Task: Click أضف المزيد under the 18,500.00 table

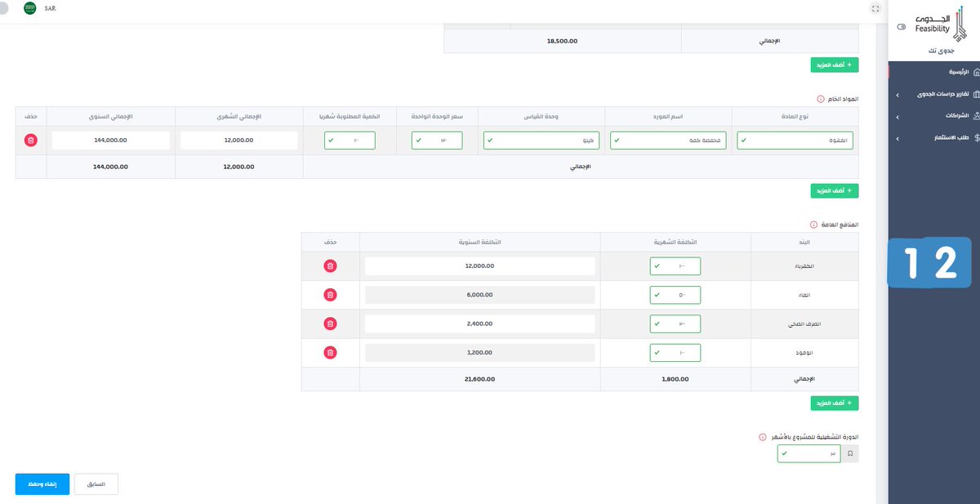Action: (835, 64)
